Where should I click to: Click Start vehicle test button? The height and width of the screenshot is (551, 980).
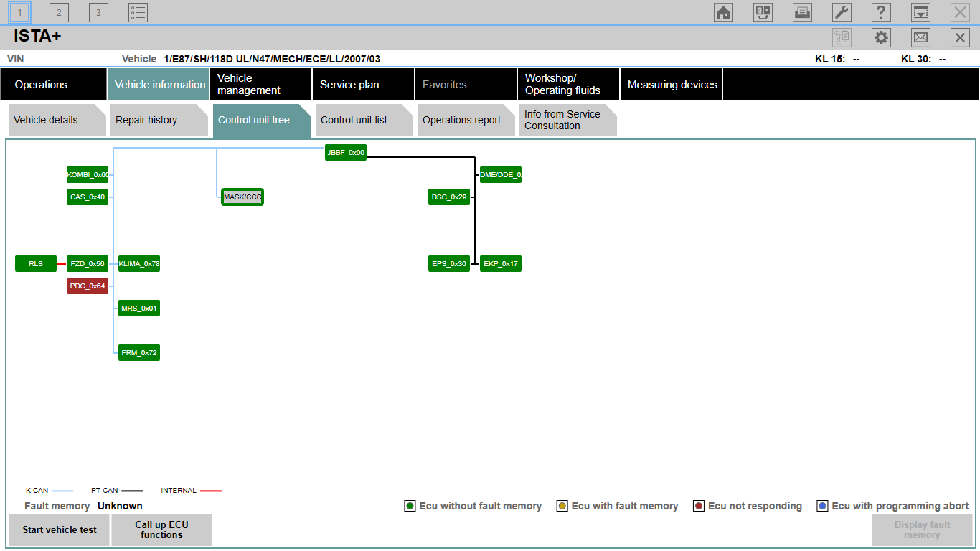60,530
